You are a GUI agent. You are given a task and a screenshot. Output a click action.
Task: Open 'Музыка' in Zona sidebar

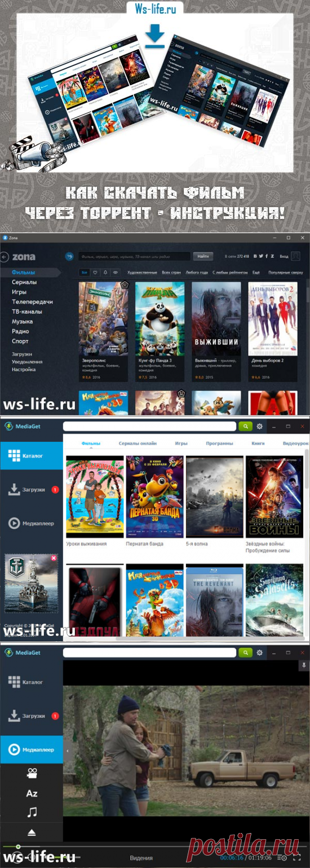pos(23,321)
